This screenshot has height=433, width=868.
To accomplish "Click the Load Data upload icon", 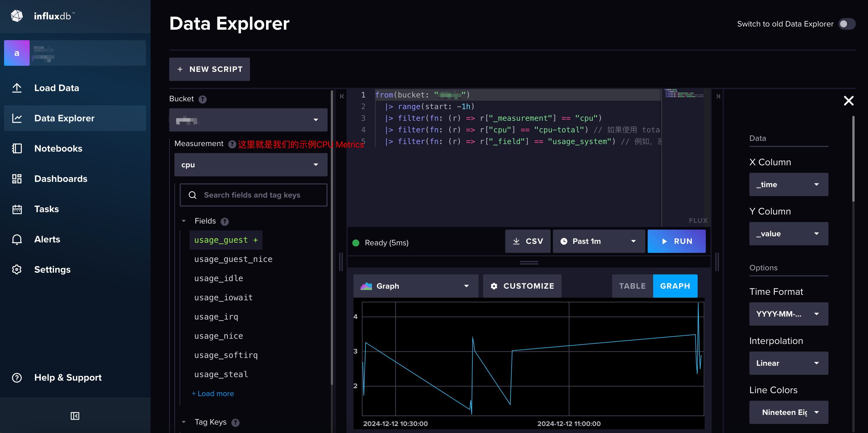I will pos(17,88).
